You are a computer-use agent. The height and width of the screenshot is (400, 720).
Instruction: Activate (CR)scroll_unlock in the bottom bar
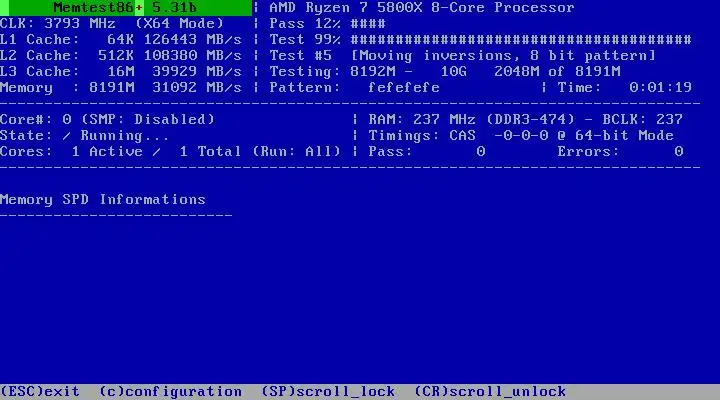tap(490, 392)
